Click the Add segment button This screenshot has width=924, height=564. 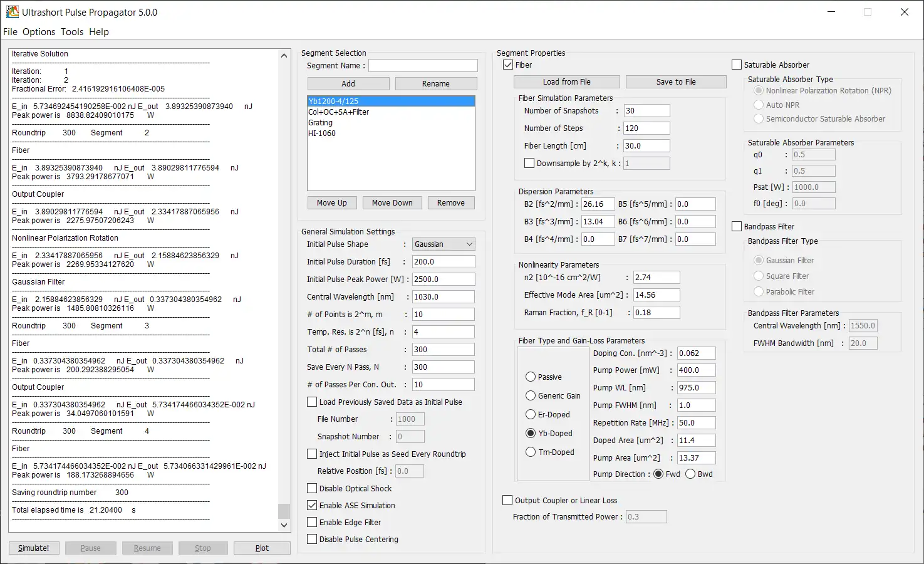pos(348,84)
